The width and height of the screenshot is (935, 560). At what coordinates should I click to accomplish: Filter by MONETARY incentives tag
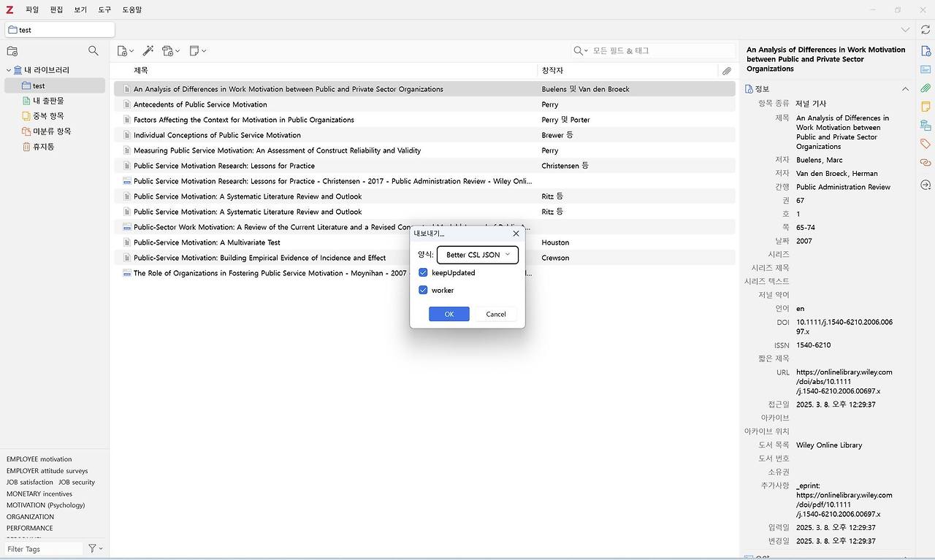pos(39,494)
